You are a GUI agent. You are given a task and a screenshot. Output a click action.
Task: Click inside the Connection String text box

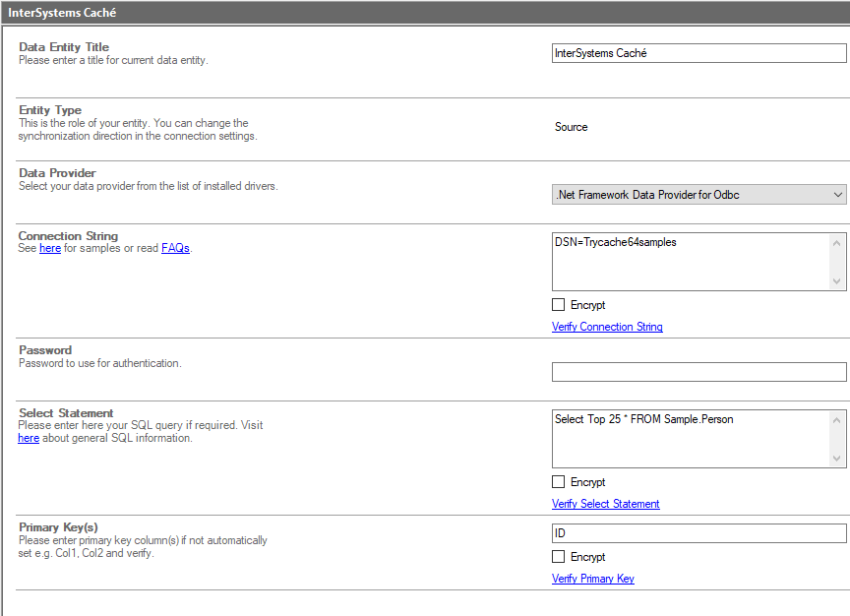691,261
